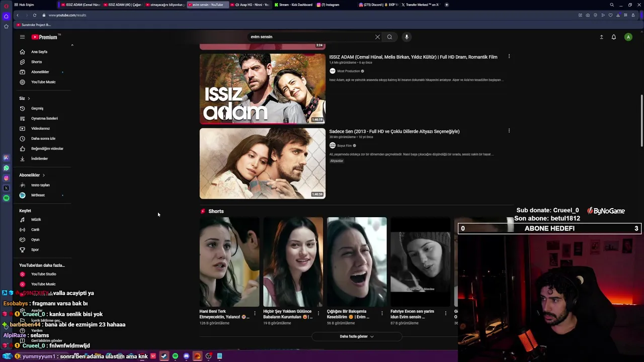
Task: Open the Sadece Sen video title
Action: pos(394,131)
